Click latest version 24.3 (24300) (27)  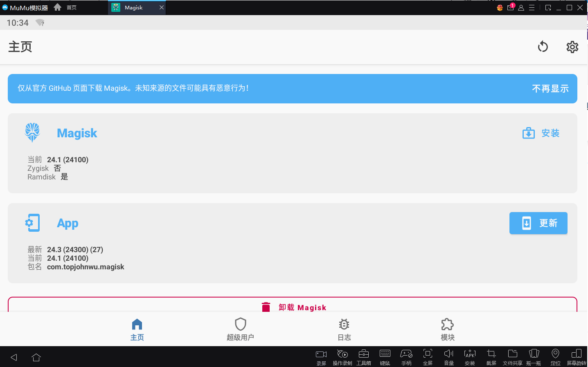tap(75, 250)
